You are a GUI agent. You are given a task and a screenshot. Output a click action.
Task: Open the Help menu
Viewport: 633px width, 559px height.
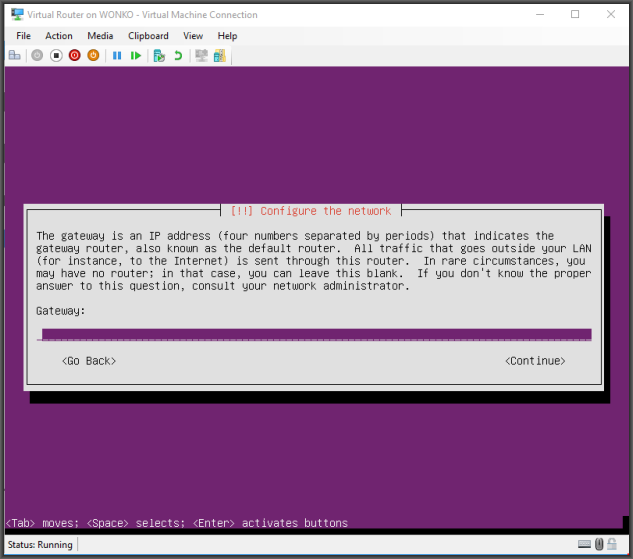tap(227, 36)
